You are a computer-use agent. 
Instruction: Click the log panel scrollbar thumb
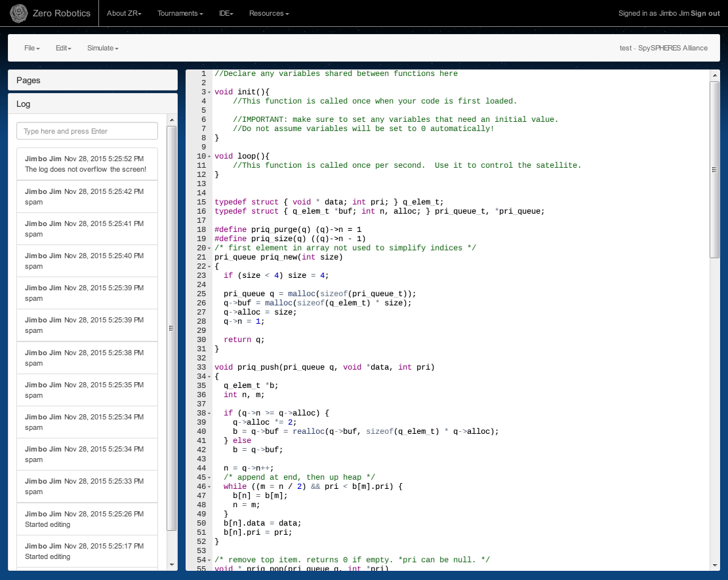[x=171, y=328]
